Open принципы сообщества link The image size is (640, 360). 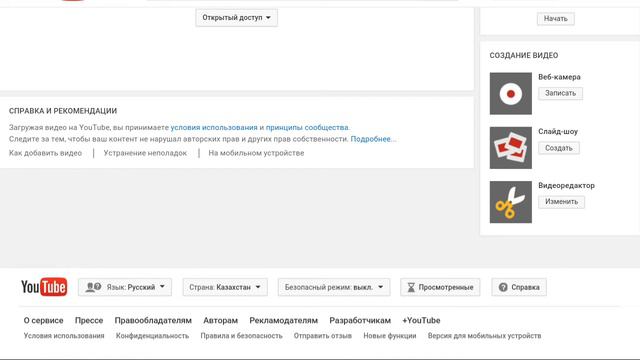[307, 127]
